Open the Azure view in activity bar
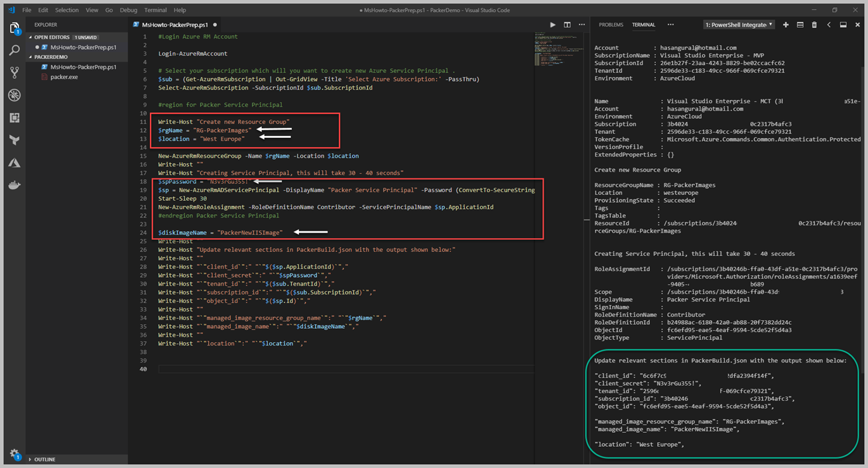The height and width of the screenshot is (468, 868). click(14, 163)
